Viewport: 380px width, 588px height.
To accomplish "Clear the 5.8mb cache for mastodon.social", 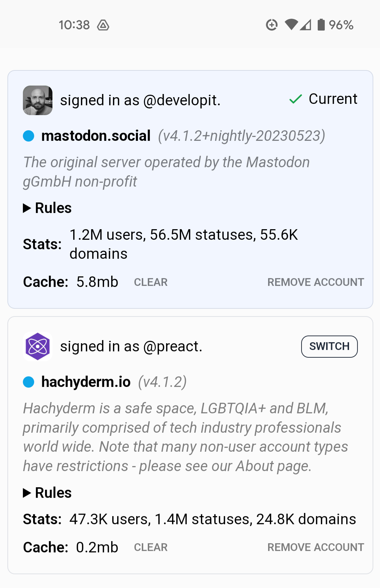I will (151, 282).
